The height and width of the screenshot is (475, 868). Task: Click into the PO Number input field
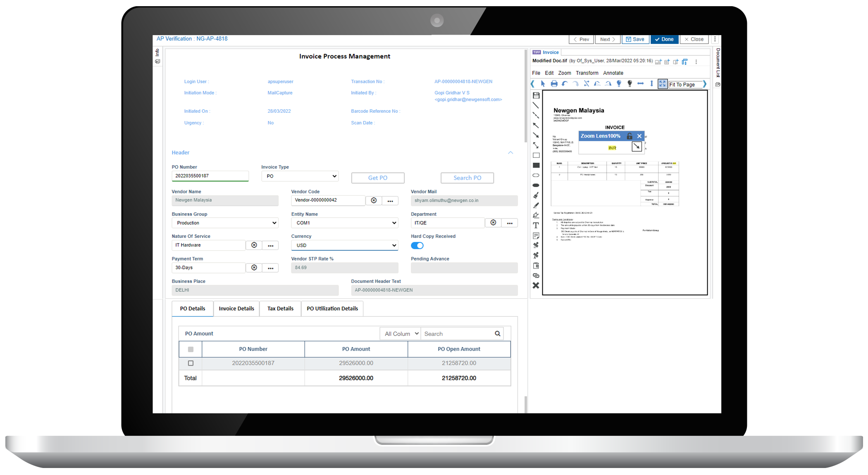(x=210, y=176)
